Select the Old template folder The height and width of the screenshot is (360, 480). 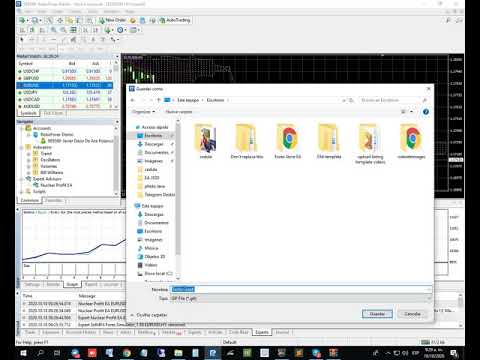point(329,141)
